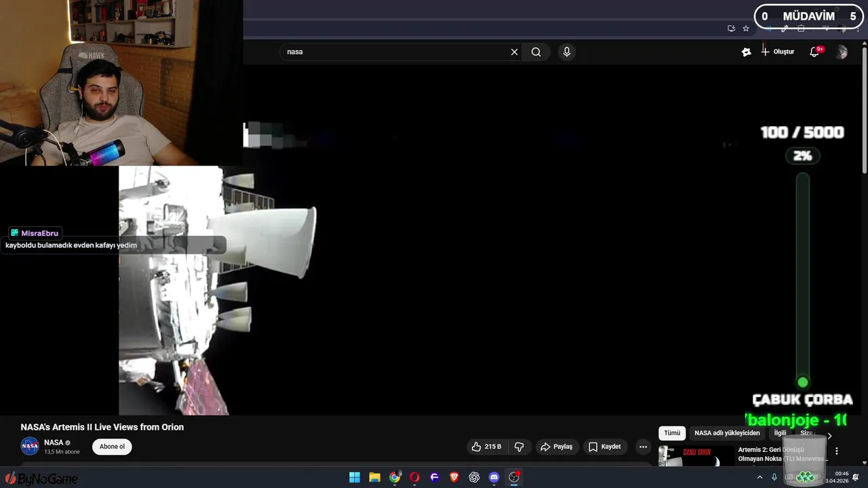This screenshot has width=868, height=488.
Task: Open ChatGPT app from taskbar
Action: (x=474, y=477)
